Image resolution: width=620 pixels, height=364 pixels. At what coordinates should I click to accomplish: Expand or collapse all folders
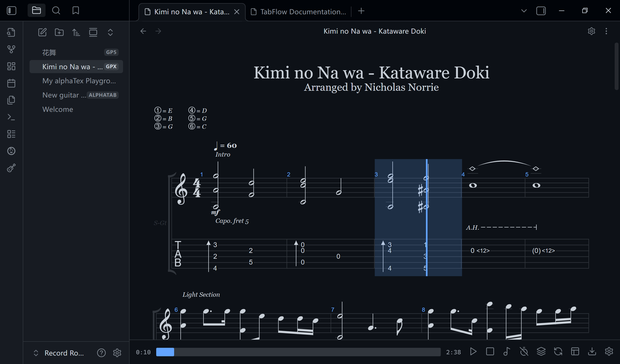click(110, 32)
